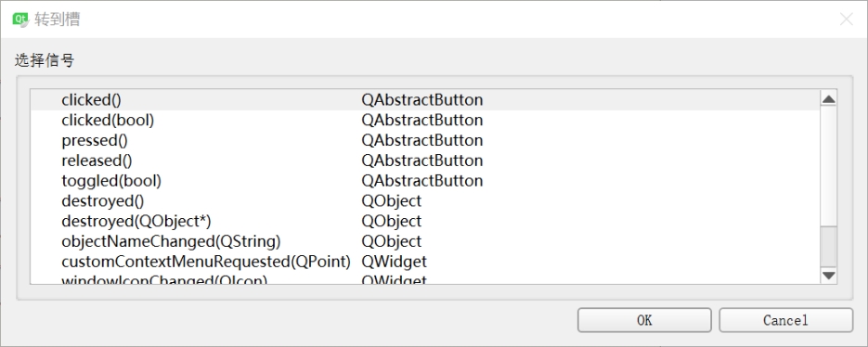Close the 转到槽 dialog window
The width and height of the screenshot is (868, 347).
[846, 19]
